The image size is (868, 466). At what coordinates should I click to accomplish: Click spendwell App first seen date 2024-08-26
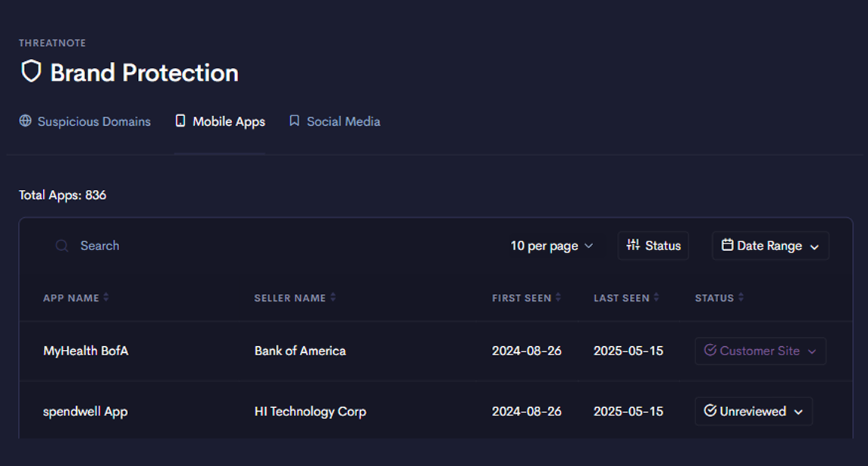(x=527, y=411)
